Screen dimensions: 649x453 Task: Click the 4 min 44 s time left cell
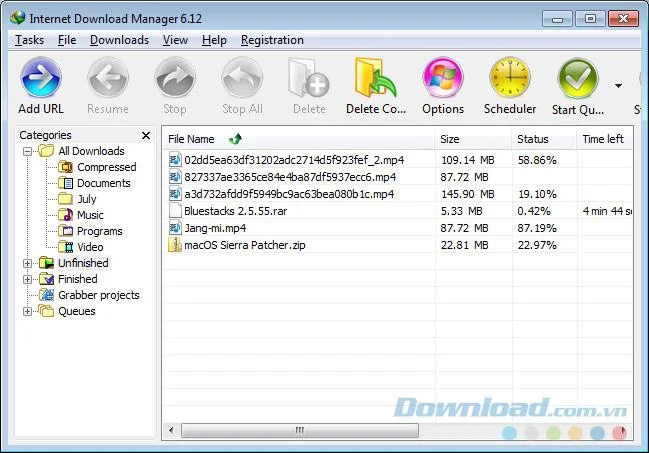point(607,211)
